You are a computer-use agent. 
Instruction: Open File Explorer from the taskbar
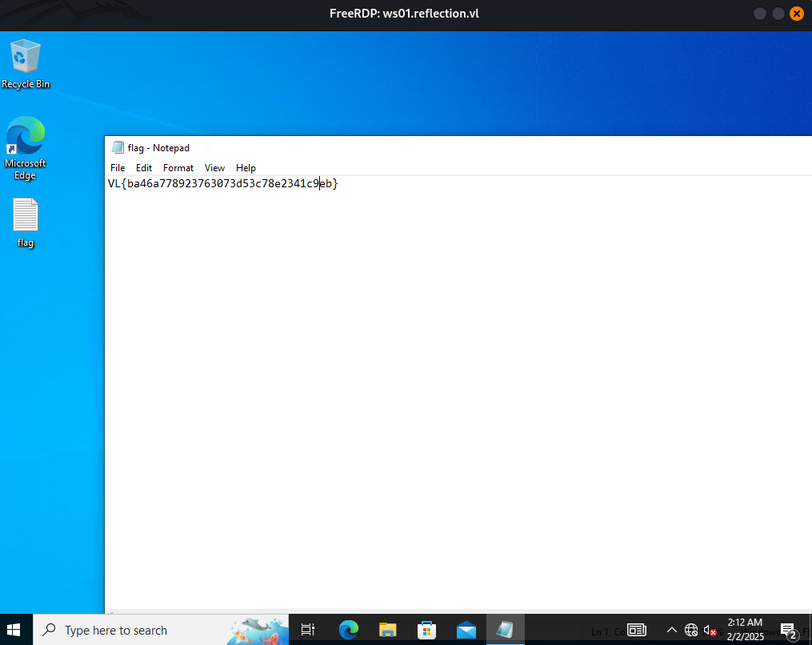click(x=387, y=630)
